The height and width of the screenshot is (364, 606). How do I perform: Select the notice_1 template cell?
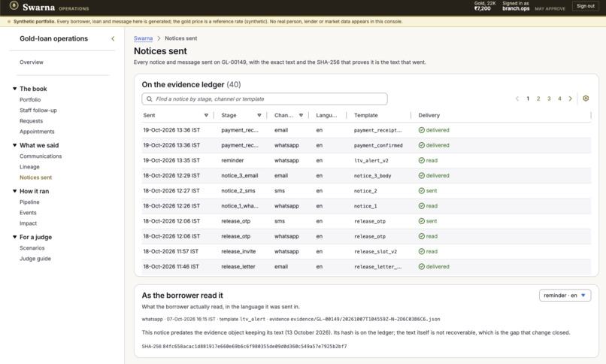click(x=365, y=206)
